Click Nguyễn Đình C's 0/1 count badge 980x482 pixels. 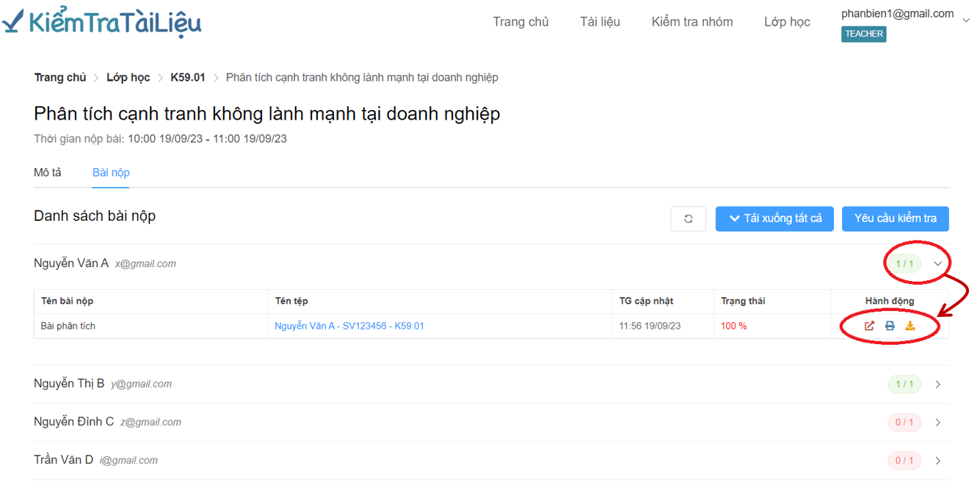click(904, 423)
